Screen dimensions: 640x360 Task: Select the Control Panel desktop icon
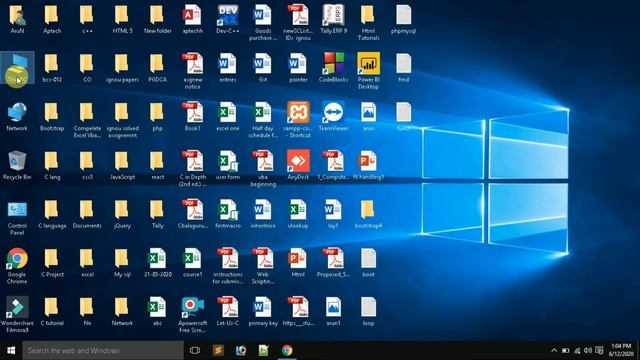pyautogui.click(x=17, y=217)
